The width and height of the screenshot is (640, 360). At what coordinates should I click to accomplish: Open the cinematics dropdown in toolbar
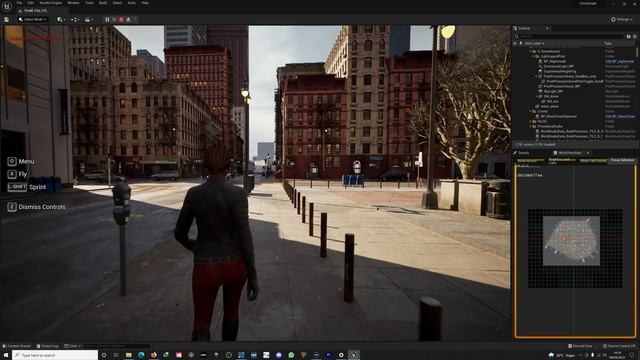tap(88, 19)
